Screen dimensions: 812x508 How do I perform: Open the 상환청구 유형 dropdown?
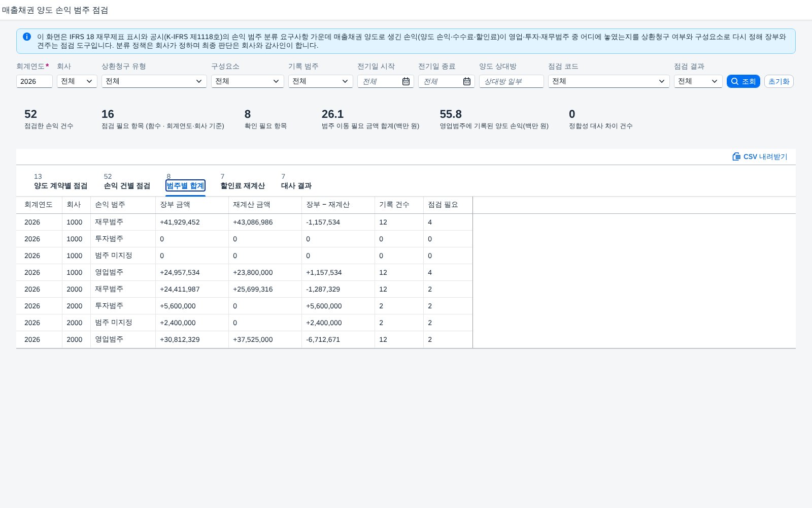(154, 81)
